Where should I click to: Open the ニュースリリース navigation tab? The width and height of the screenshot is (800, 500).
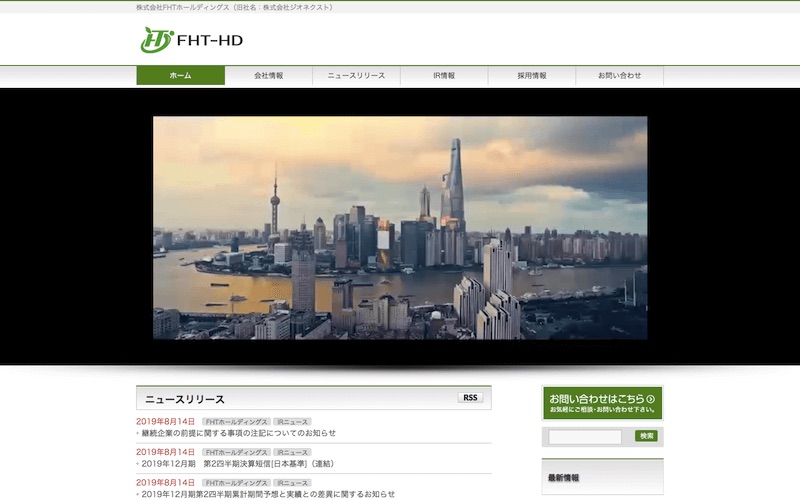coord(357,76)
